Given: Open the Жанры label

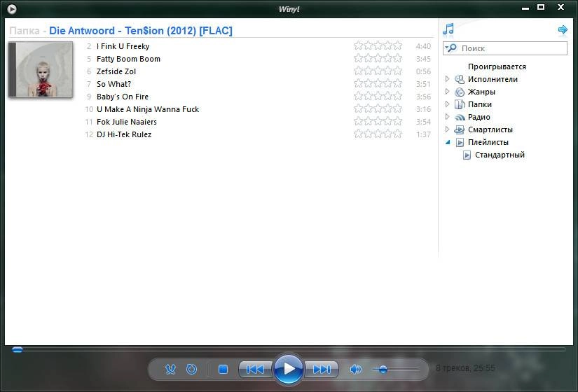Looking at the screenshot, I should point(481,92).
